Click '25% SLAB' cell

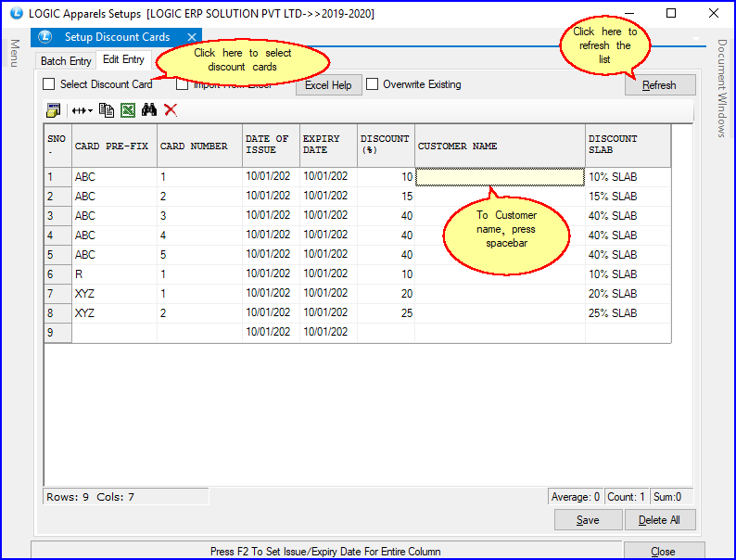[x=628, y=313]
